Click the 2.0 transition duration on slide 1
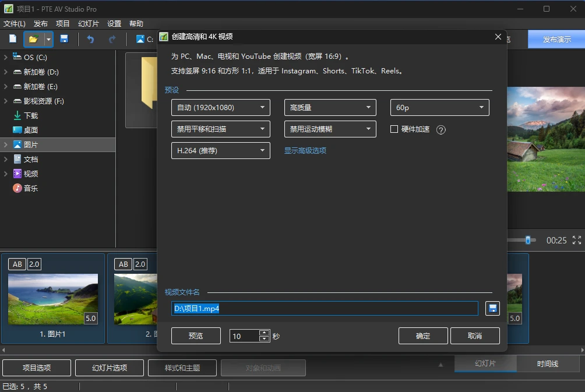Screen dimensions: 585x392 (34, 264)
